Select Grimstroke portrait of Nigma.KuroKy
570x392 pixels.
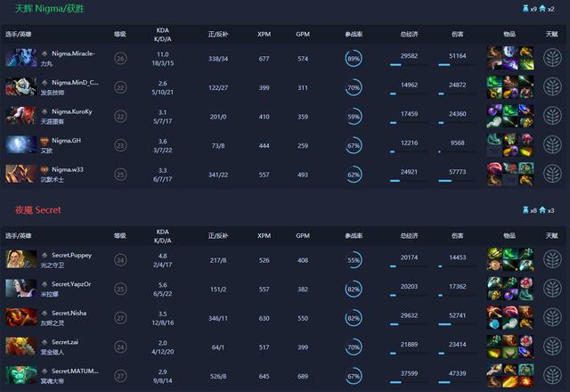tap(21, 116)
